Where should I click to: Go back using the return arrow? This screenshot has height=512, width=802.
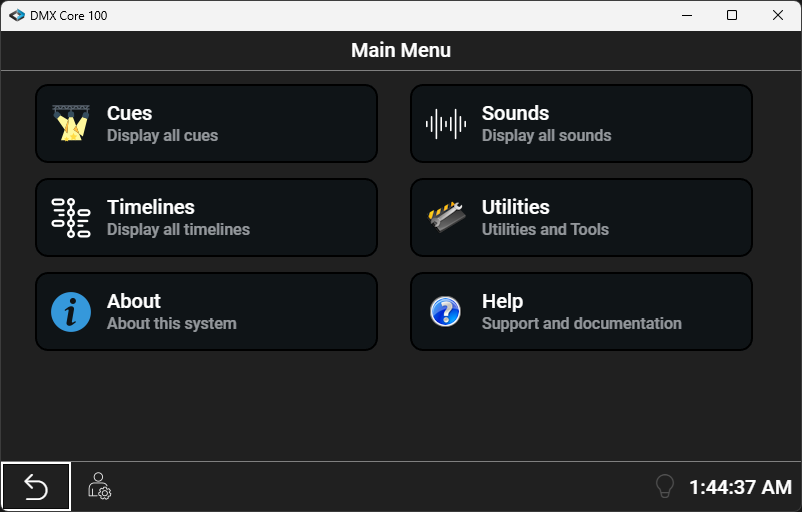click(x=36, y=487)
